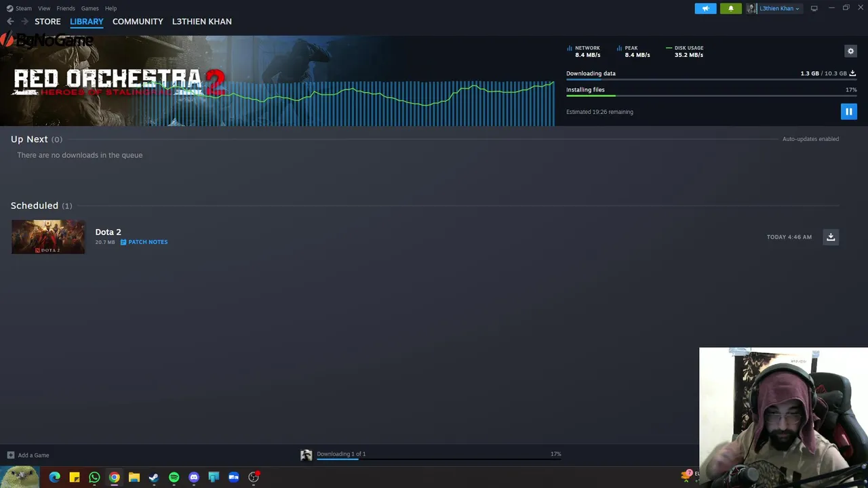The width and height of the screenshot is (868, 488).
Task: Click the Dota 2 game thumbnail
Action: [x=48, y=237]
